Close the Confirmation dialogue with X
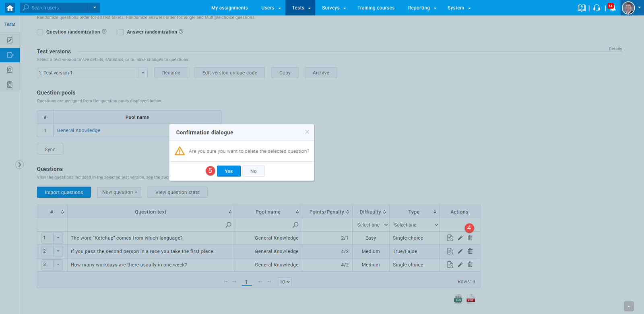Screen dimensions: 644x314 pyautogui.click(x=307, y=132)
